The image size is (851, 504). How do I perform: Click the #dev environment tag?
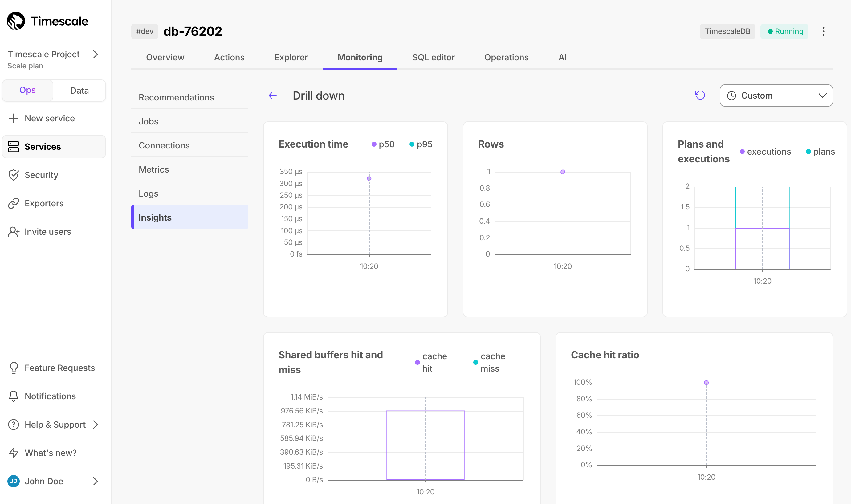[145, 32]
